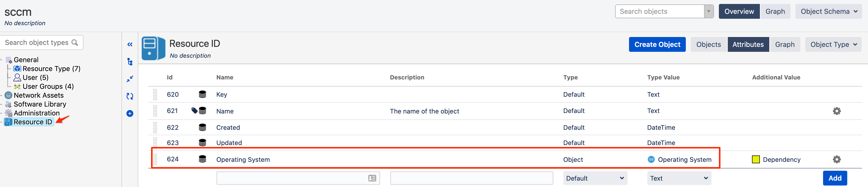This screenshot has height=187, width=868.
Task: Open the Text type value dropdown
Action: click(x=679, y=178)
